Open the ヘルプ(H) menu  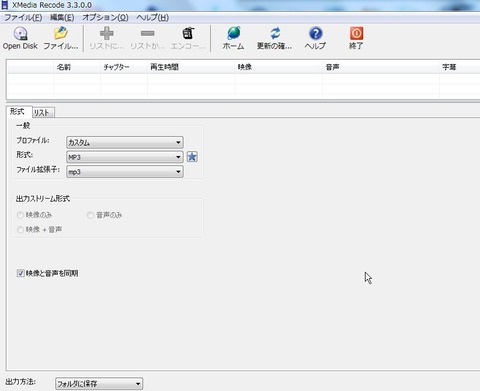click(x=153, y=17)
